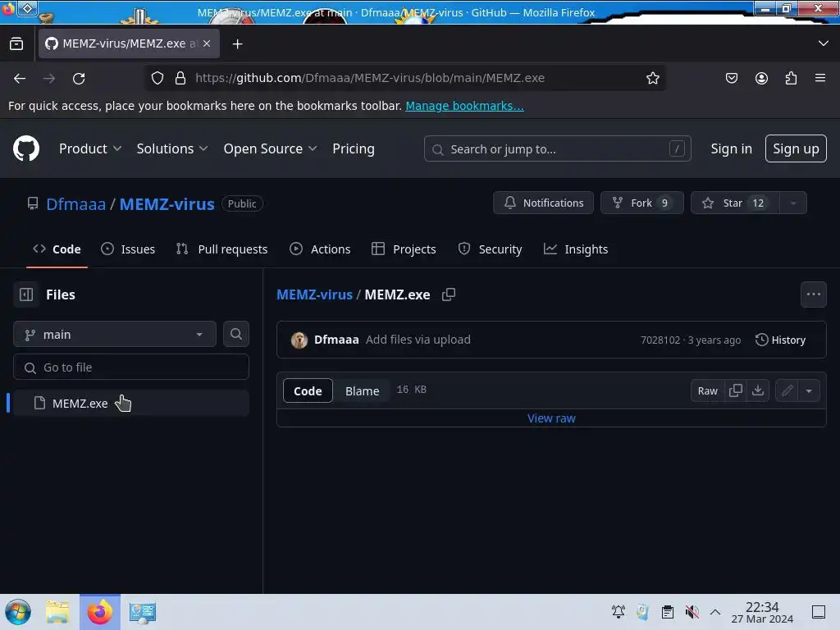Click the GitHub octocat logo
Viewport: 840px width, 630px height.
(26, 148)
